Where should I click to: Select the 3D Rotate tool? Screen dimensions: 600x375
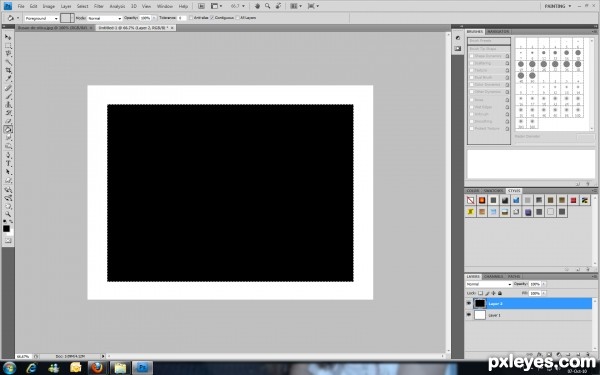[8, 190]
